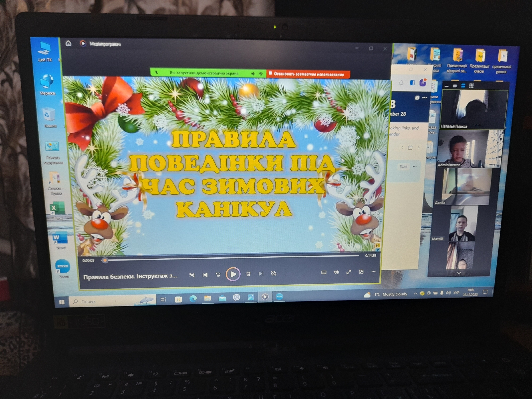Toggle shuffle in the media player
Viewport: 532px width, 399px height.
[192, 275]
